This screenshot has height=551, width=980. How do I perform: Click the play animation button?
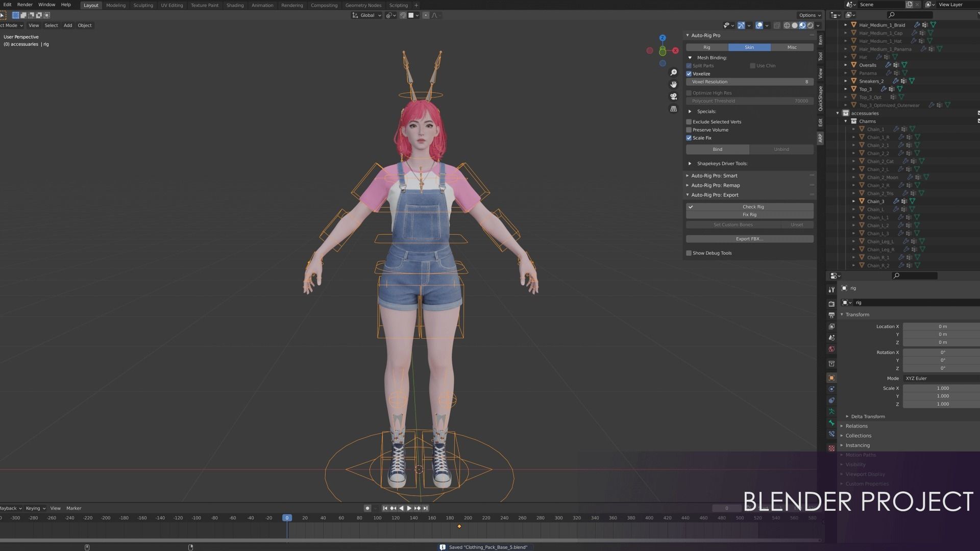(409, 508)
